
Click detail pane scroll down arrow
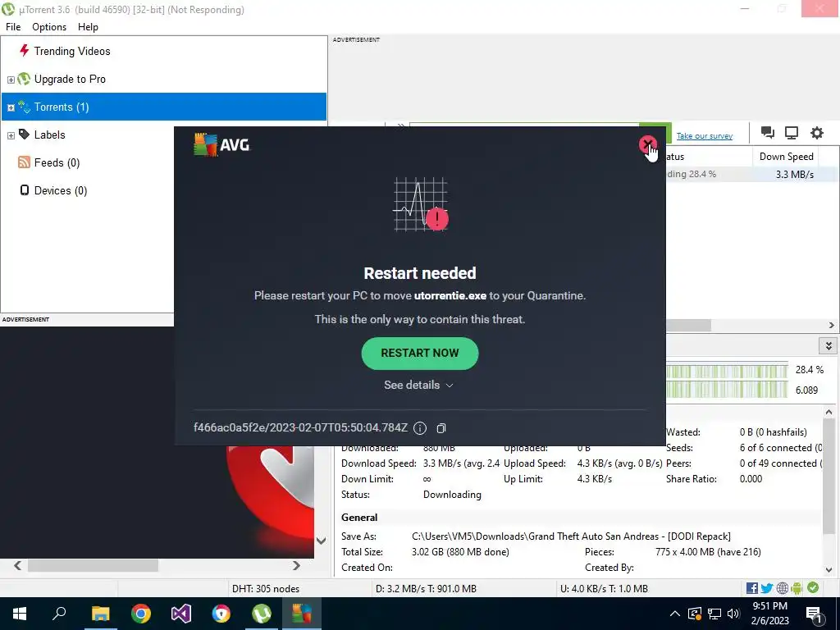[829, 570]
